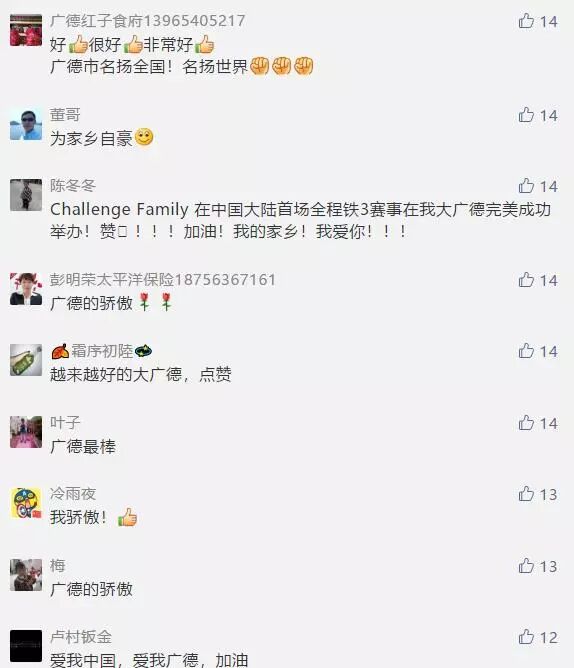574x668 pixels.
Task: Open 霜序初陸's avatar
Action: click(26, 360)
